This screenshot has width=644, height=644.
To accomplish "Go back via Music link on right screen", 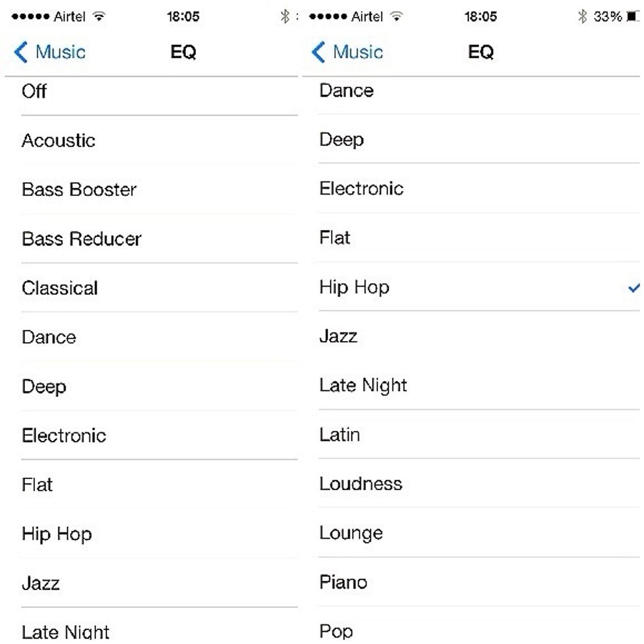I will point(357,53).
